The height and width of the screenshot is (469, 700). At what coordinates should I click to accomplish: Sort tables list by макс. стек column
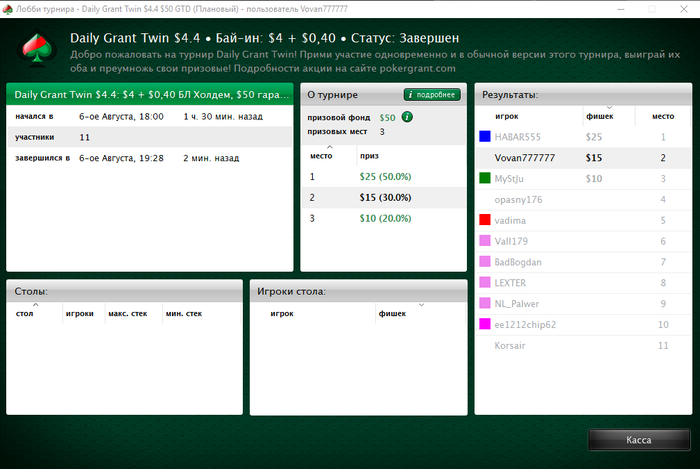click(x=133, y=313)
